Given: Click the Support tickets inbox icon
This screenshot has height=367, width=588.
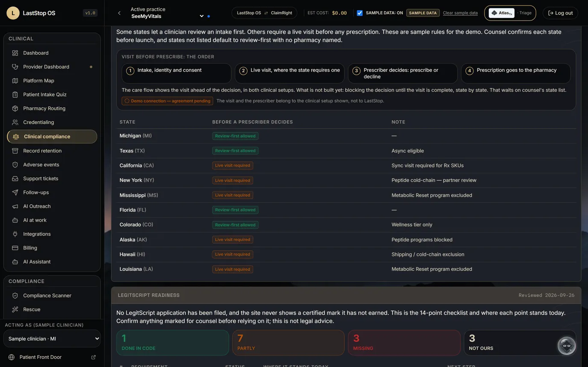Looking at the screenshot, I should pyautogui.click(x=15, y=179).
